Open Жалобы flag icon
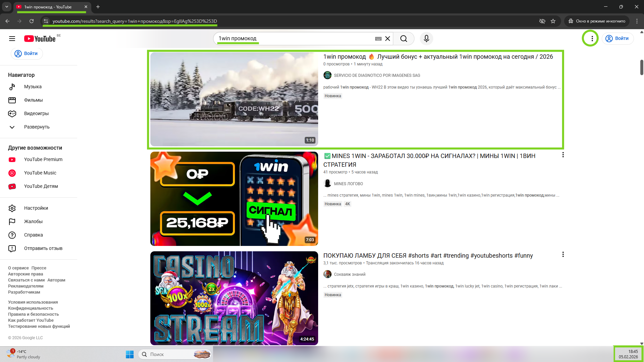The image size is (644, 362). point(12,222)
